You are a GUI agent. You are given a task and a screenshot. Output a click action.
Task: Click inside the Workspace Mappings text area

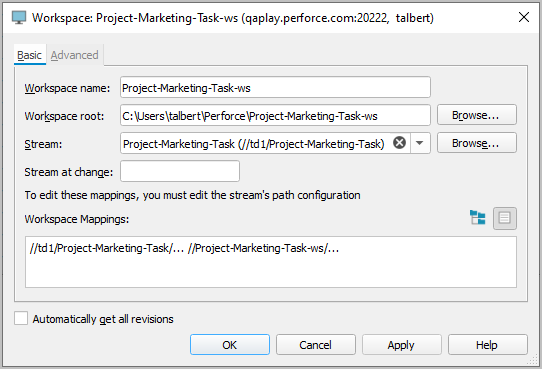(x=271, y=262)
